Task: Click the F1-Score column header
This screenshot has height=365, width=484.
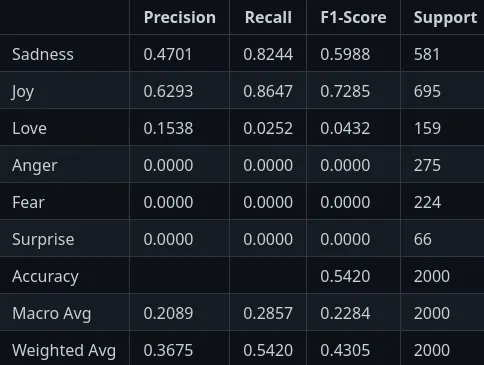Action: (x=353, y=17)
